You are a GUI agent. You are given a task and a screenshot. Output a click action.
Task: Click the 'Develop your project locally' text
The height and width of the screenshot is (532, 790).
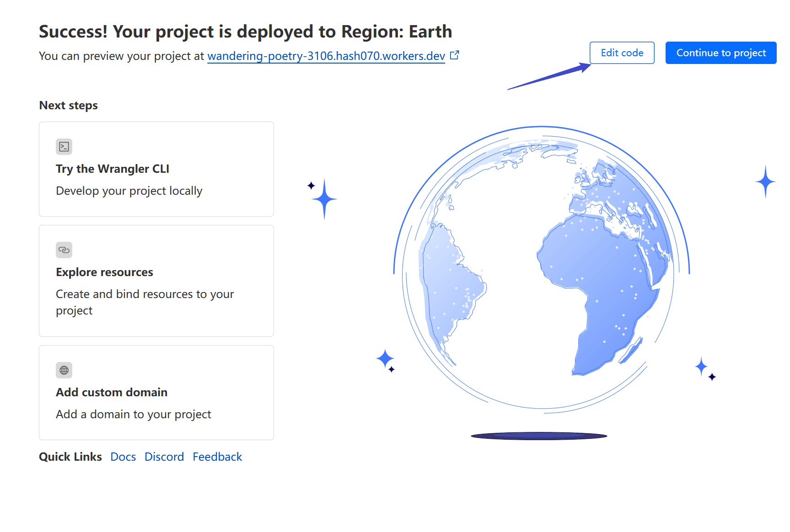pos(129,191)
